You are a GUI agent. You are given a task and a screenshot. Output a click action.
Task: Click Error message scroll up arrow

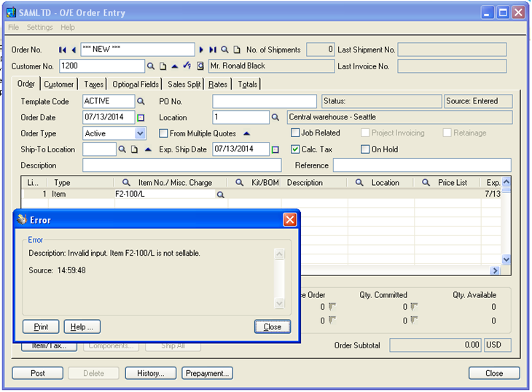279,254
